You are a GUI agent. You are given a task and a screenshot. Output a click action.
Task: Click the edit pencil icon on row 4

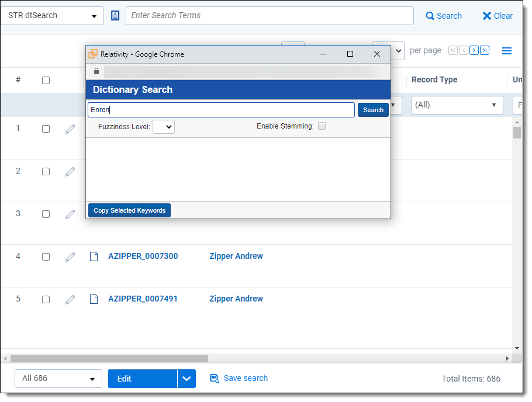click(x=70, y=257)
